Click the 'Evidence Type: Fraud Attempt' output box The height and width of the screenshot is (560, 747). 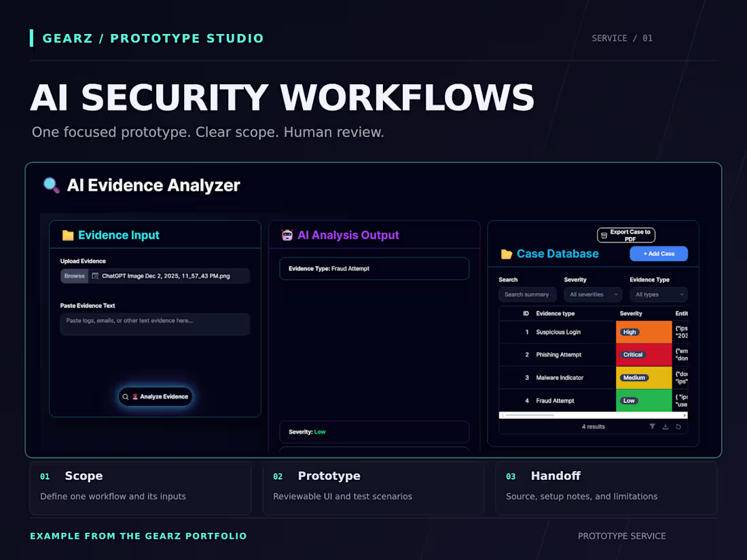click(x=374, y=269)
